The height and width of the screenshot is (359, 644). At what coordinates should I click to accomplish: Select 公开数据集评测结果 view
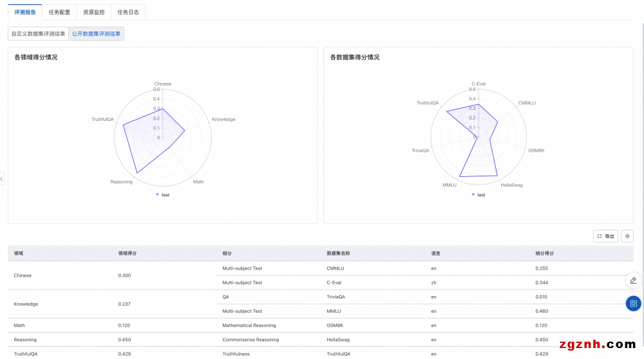[96, 33]
